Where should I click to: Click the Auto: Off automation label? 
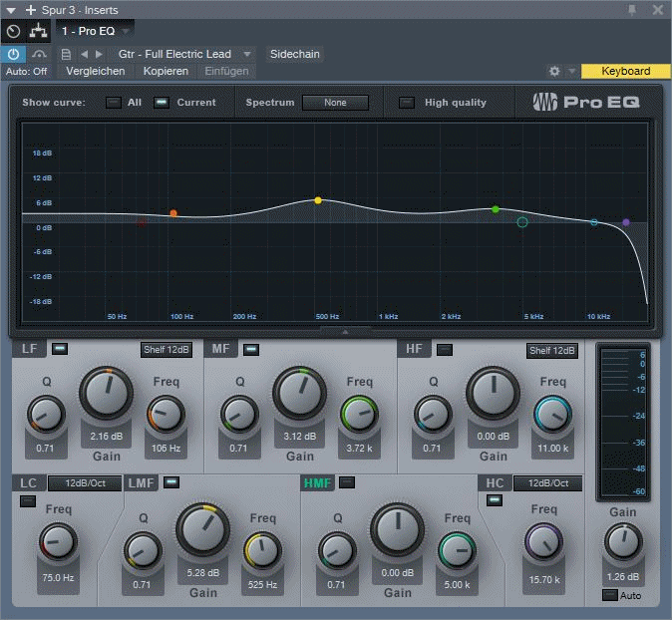(27, 72)
